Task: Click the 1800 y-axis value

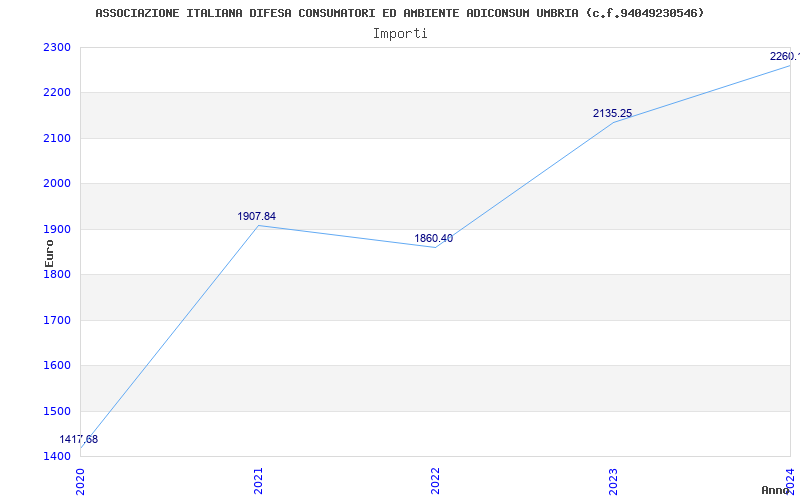Action: [57, 274]
